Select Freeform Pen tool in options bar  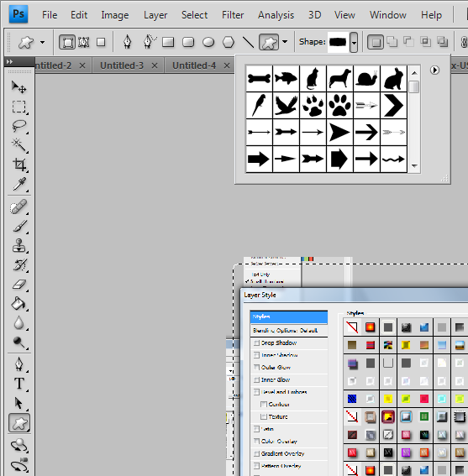[149, 42]
